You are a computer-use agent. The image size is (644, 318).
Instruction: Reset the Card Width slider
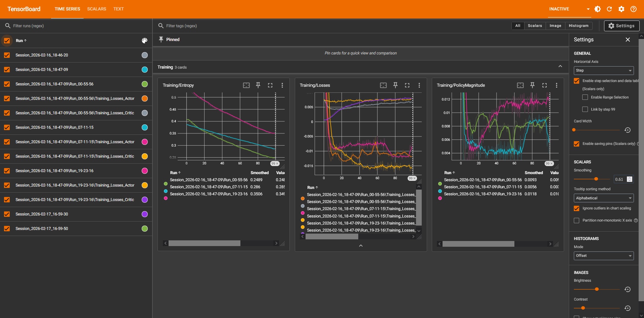627,130
